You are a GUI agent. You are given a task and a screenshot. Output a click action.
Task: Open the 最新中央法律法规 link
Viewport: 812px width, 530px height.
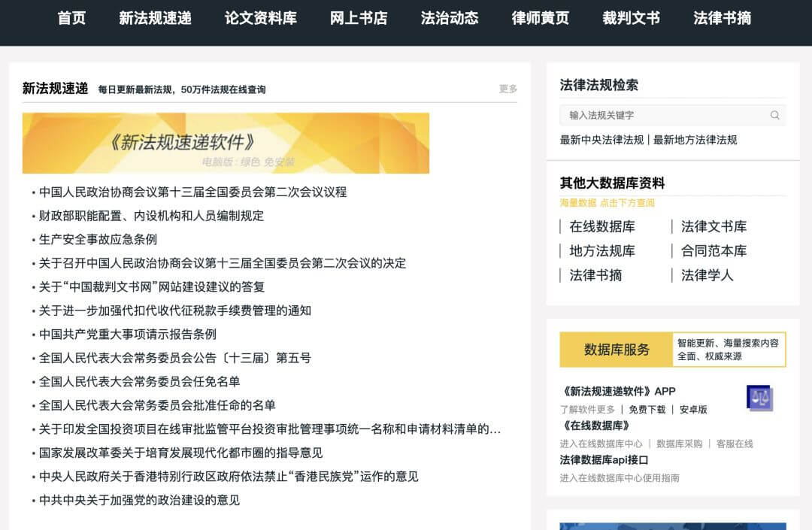pyautogui.click(x=601, y=140)
